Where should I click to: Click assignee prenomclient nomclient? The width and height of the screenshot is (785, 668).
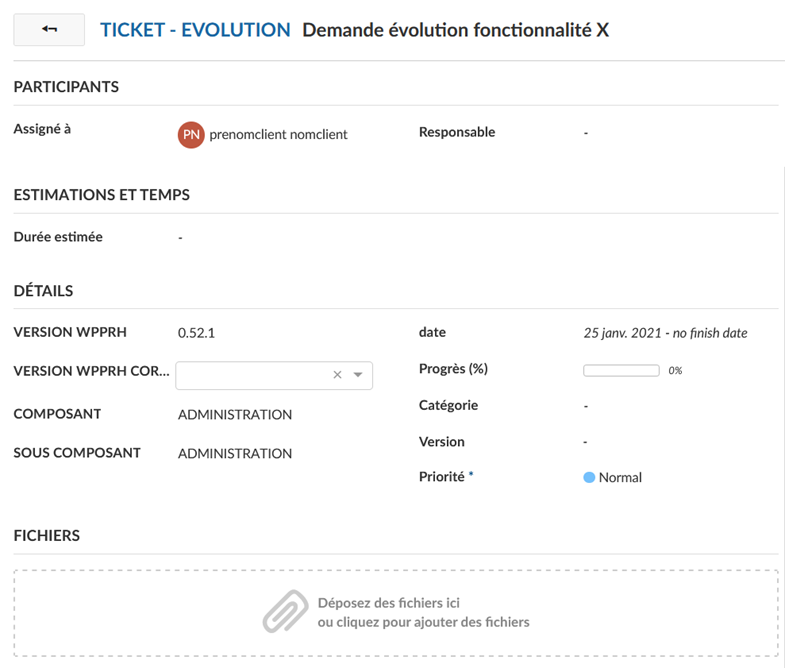pos(278,134)
